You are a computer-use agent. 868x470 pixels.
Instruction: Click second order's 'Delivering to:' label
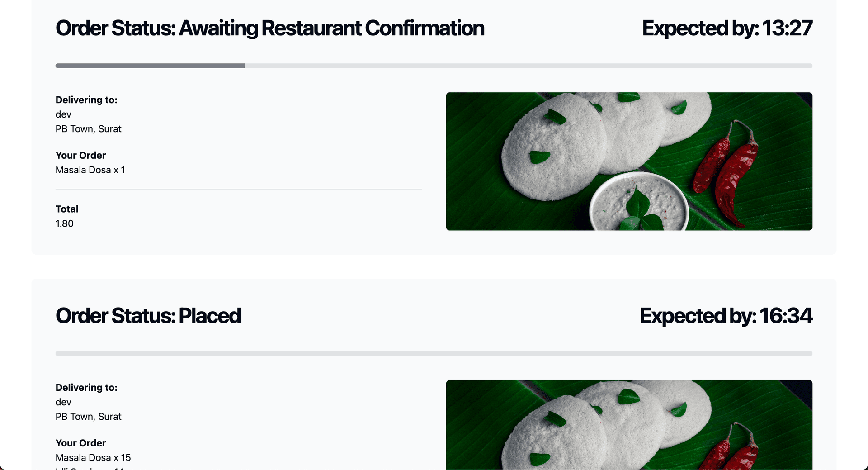(86, 388)
